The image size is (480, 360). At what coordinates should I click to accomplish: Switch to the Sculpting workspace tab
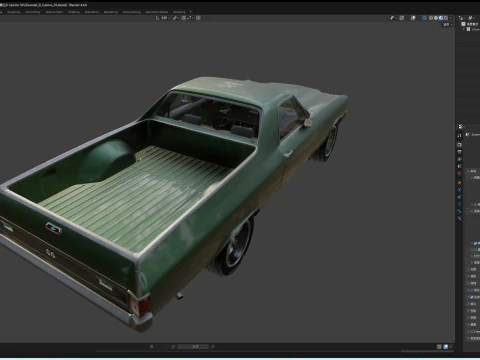click(14, 12)
